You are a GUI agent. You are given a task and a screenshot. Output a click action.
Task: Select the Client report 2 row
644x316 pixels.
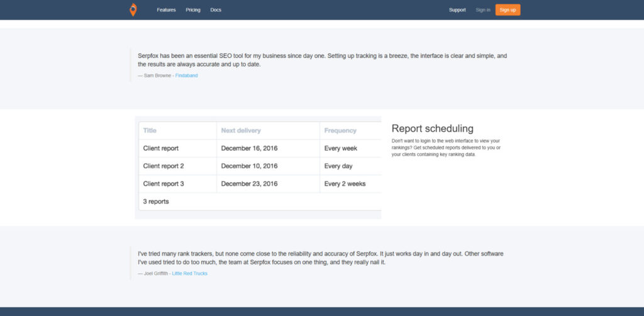[164, 166]
